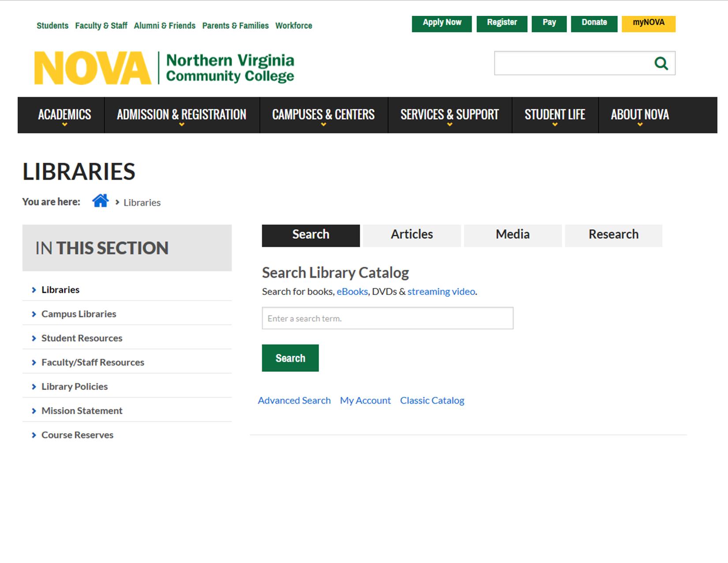Expand the About NOVA menu

640,115
